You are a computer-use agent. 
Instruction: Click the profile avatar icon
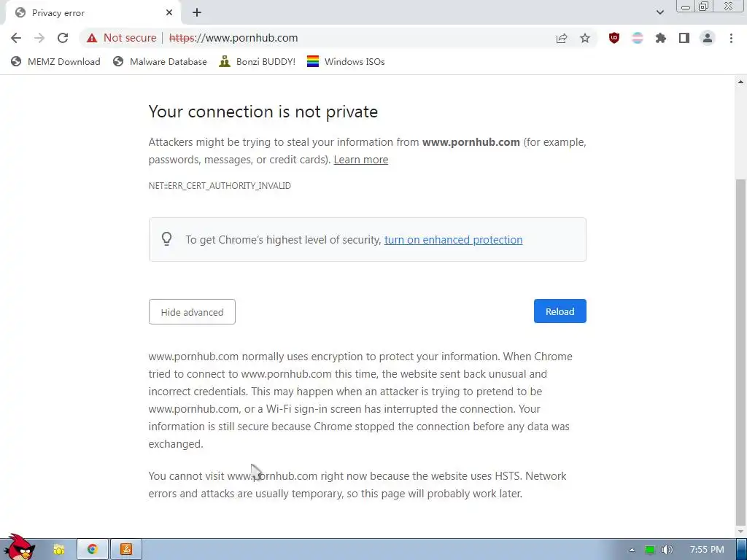(x=708, y=38)
